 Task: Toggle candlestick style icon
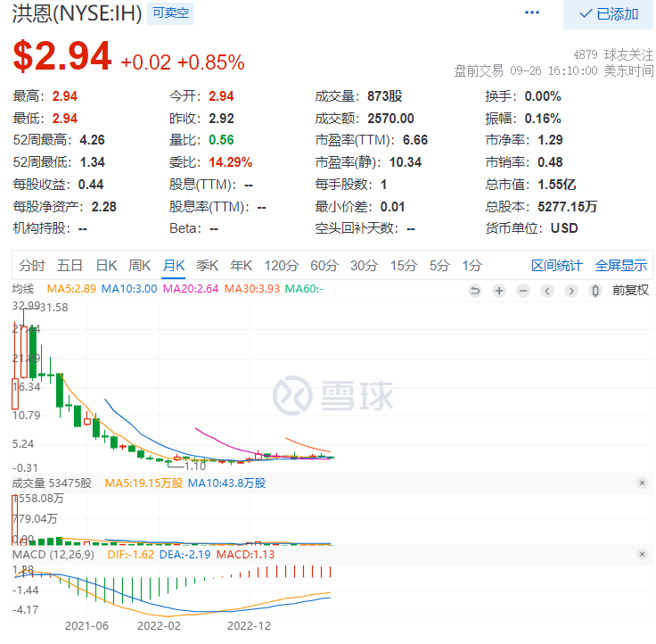(x=594, y=290)
